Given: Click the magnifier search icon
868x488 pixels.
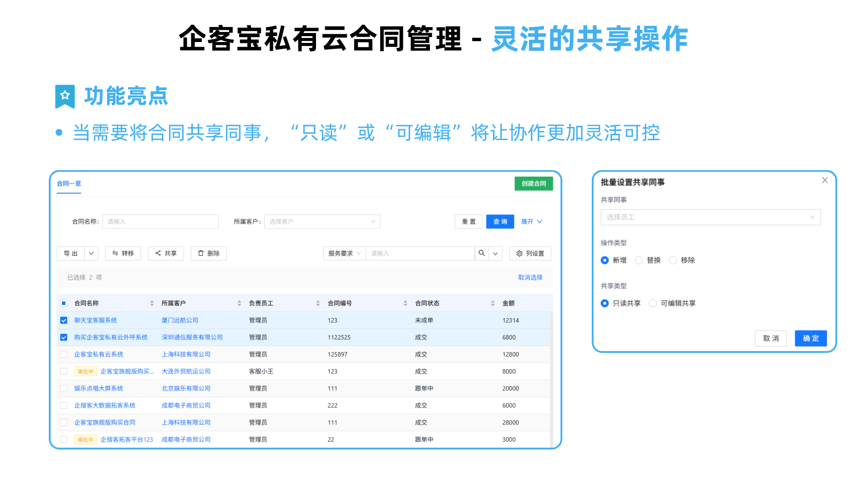Looking at the screenshot, I should click(x=481, y=253).
